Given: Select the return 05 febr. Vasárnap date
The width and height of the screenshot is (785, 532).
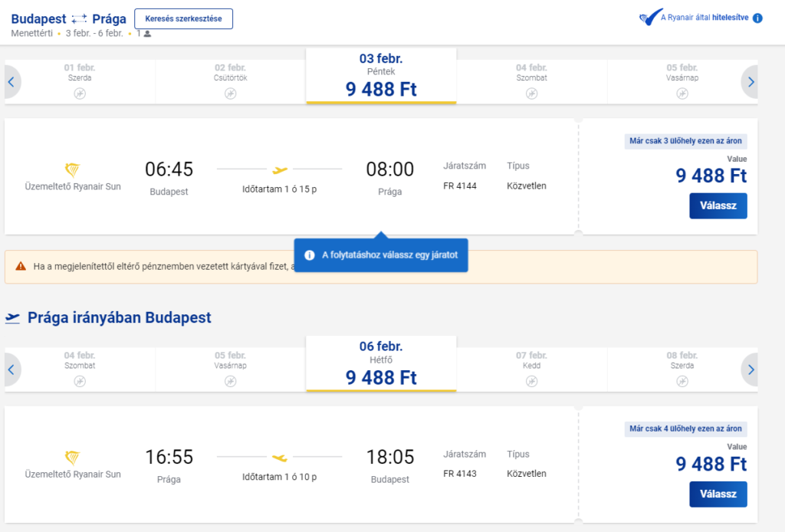Looking at the screenshot, I should (x=230, y=369).
